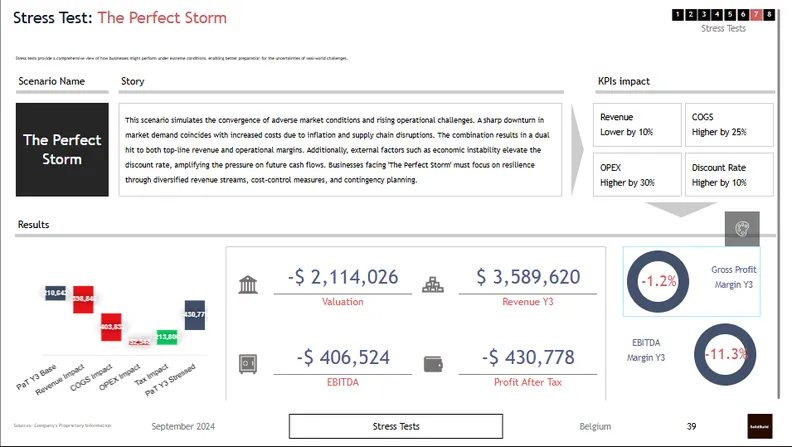Click the bank building icon beside Valuation
The image size is (792, 447).
(249, 285)
